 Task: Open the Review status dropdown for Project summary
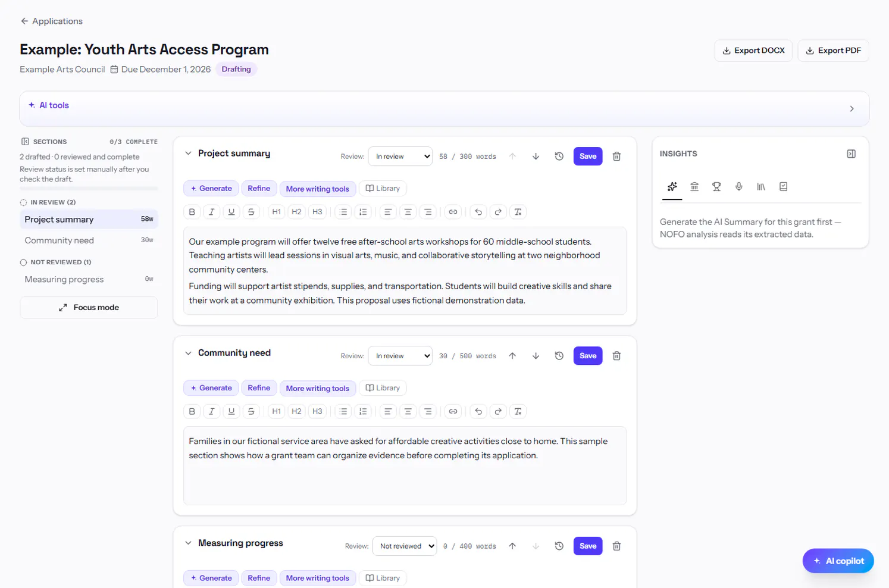tap(400, 157)
